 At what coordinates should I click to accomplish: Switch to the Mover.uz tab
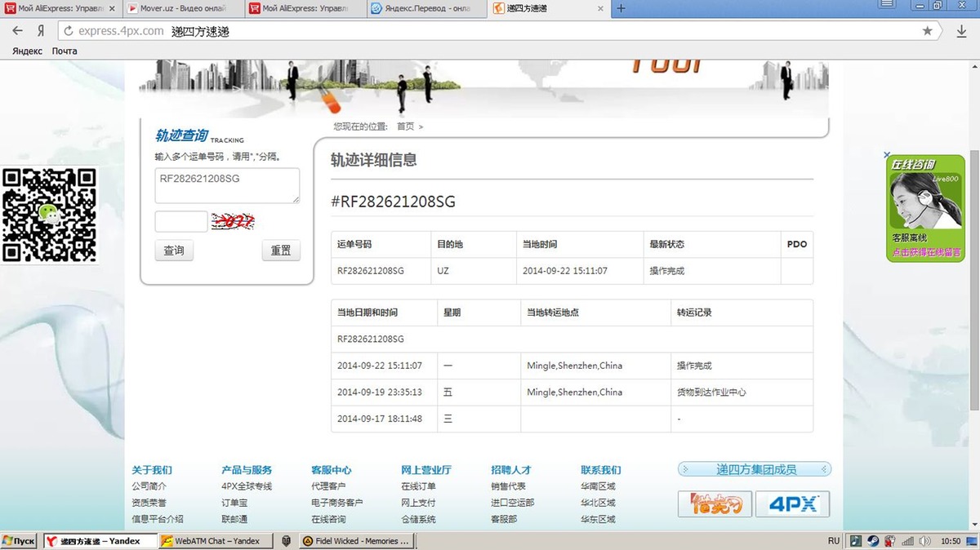(184, 8)
